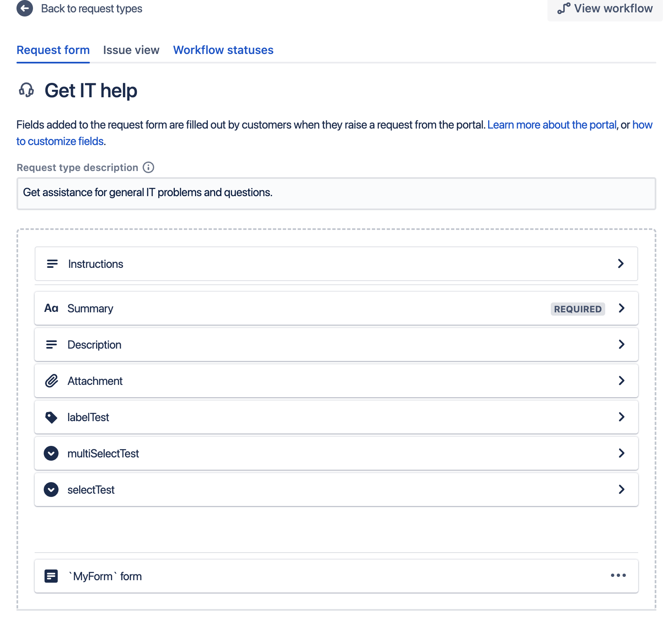Click the form icon next to MyForm form

coord(51,576)
